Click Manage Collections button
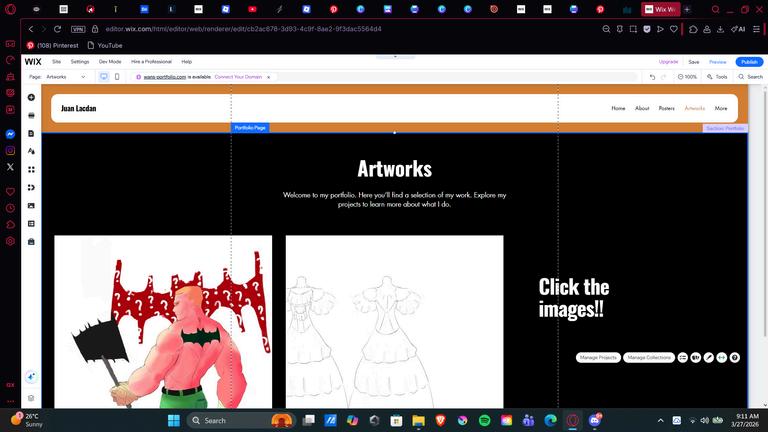Viewport: 768px width, 432px height. [x=649, y=358]
